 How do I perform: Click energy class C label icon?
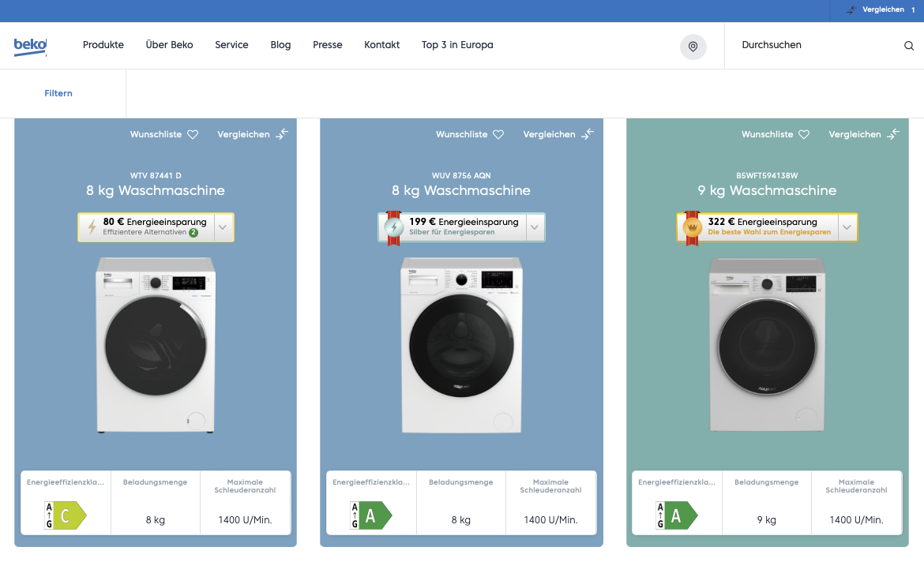pos(66,515)
